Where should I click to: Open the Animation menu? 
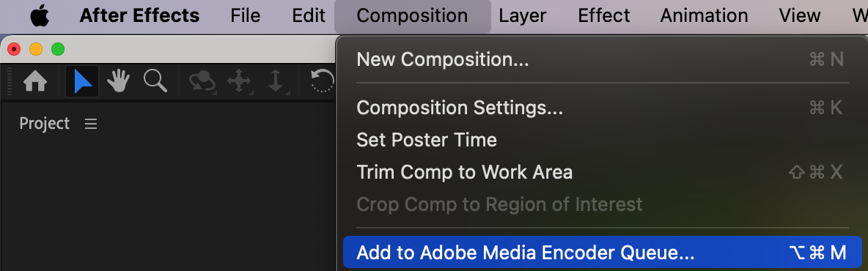click(704, 15)
